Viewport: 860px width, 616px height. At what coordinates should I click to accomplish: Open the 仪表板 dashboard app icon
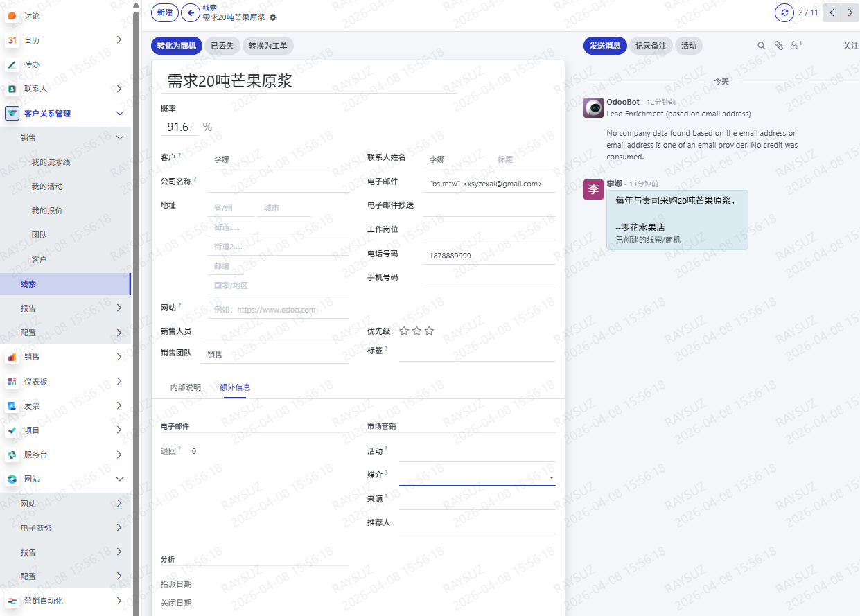[12, 381]
